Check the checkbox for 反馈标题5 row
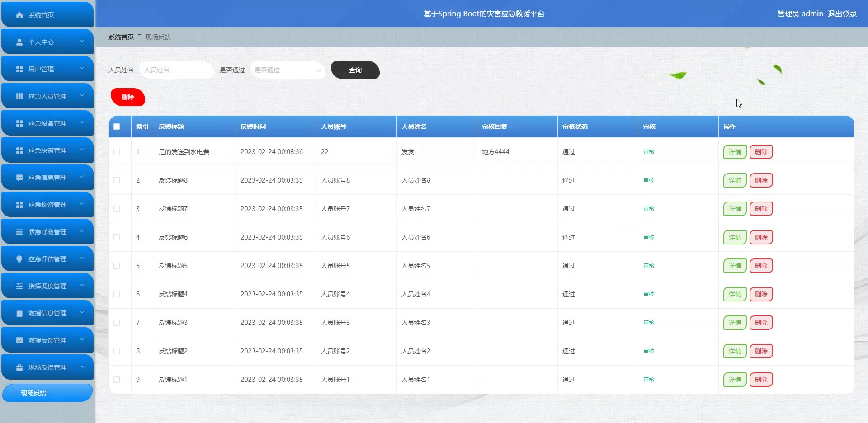868x423 pixels. (x=117, y=266)
